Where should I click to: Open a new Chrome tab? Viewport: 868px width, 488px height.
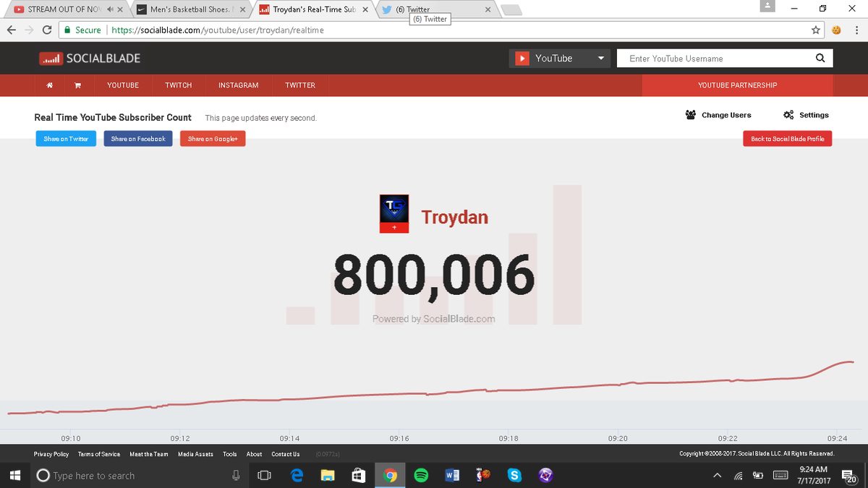[x=511, y=10]
